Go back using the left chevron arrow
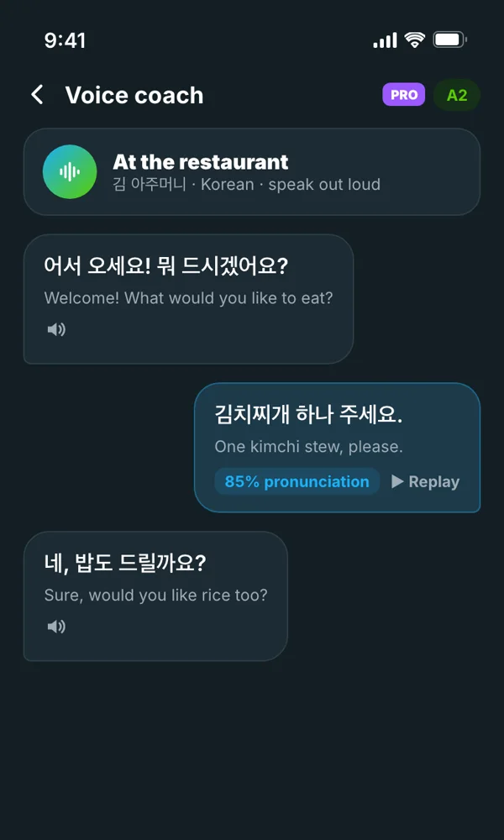The height and width of the screenshot is (840, 504). (37, 95)
